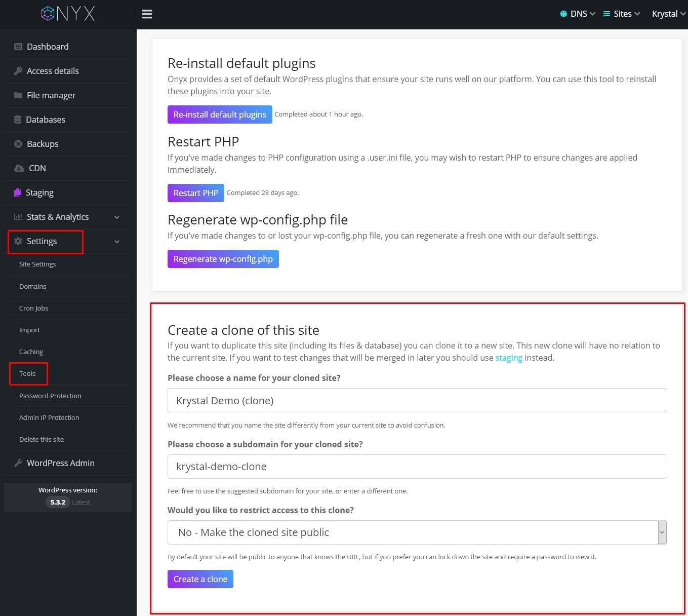
Task: Click the CDN cloud icon
Action: click(x=19, y=168)
